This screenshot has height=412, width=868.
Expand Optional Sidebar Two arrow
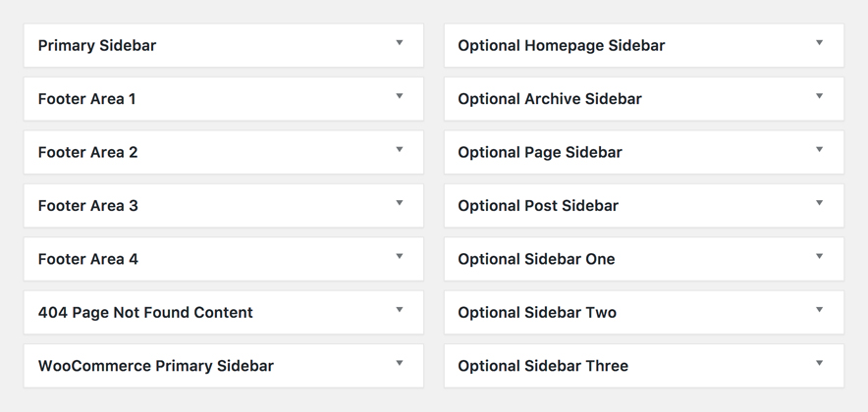819,310
